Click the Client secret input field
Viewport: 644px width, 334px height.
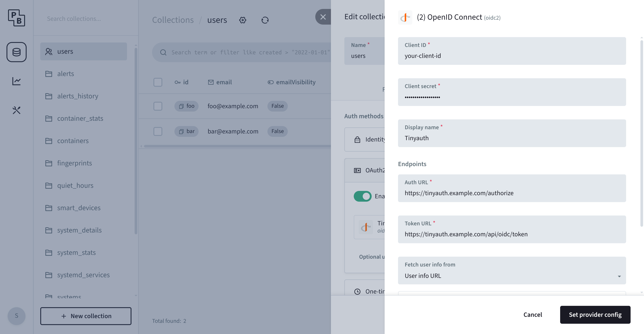(512, 92)
